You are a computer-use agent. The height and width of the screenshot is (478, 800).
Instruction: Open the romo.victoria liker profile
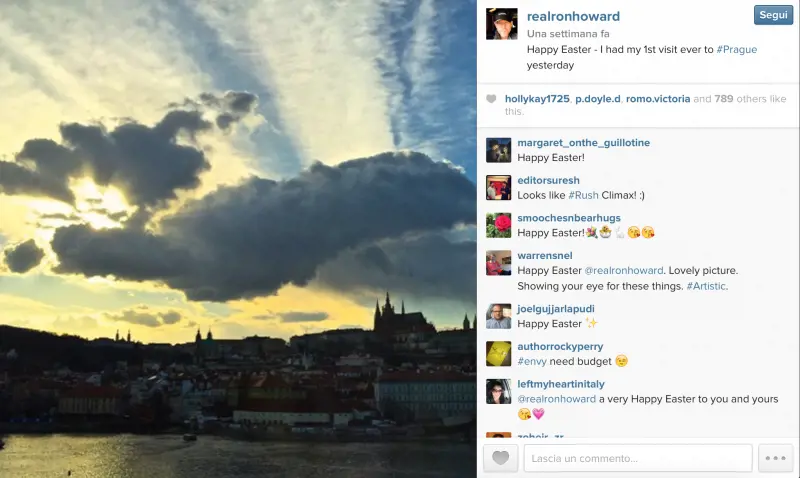click(658, 99)
